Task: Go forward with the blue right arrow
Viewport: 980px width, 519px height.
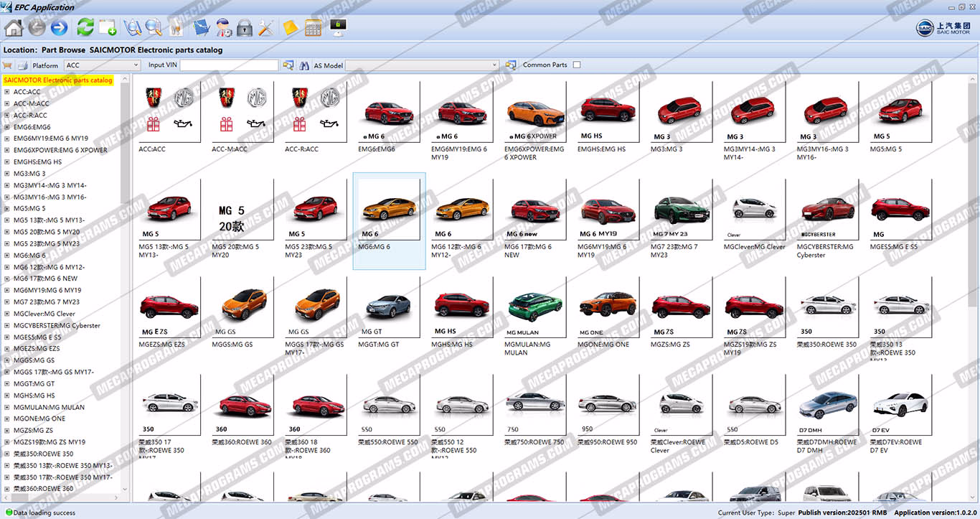Action: 59,28
